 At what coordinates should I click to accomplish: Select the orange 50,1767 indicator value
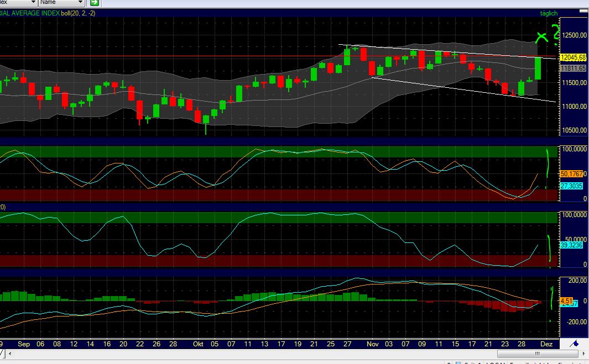572,174
